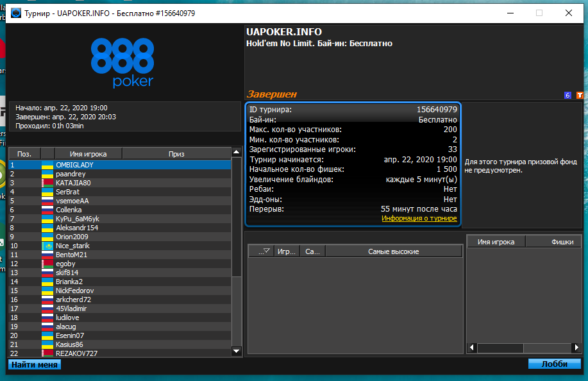Minimize the tournament window

click(x=510, y=13)
